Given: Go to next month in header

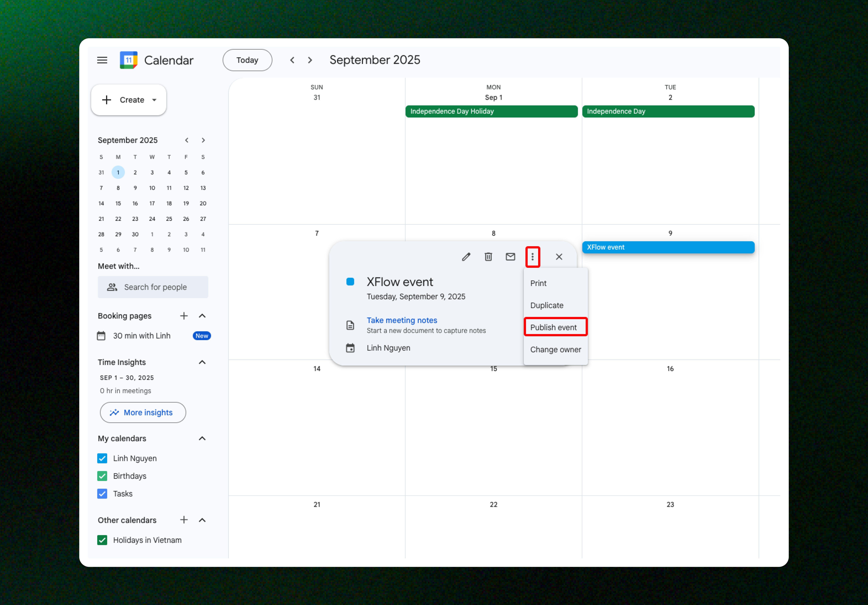Looking at the screenshot, I should point(310,60).
